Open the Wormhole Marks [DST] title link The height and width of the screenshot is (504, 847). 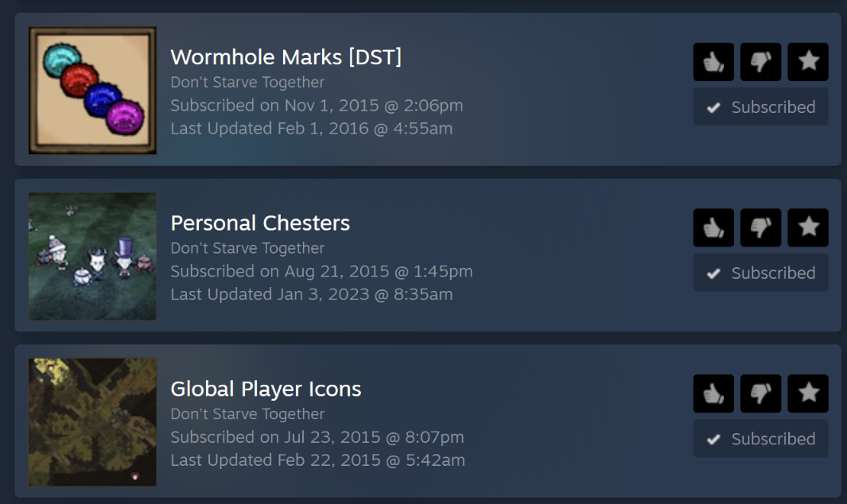pyautogui.click(x=286, y=57)
